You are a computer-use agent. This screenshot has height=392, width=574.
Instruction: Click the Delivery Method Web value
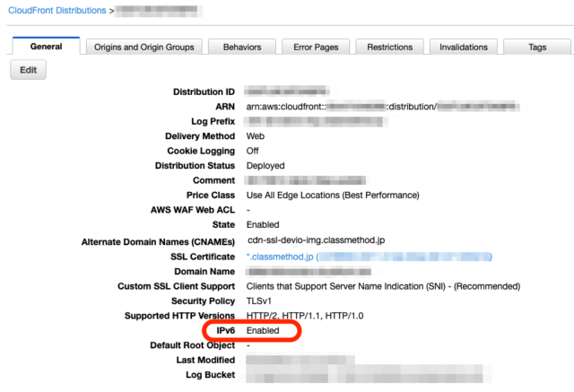tap(255, 136)
